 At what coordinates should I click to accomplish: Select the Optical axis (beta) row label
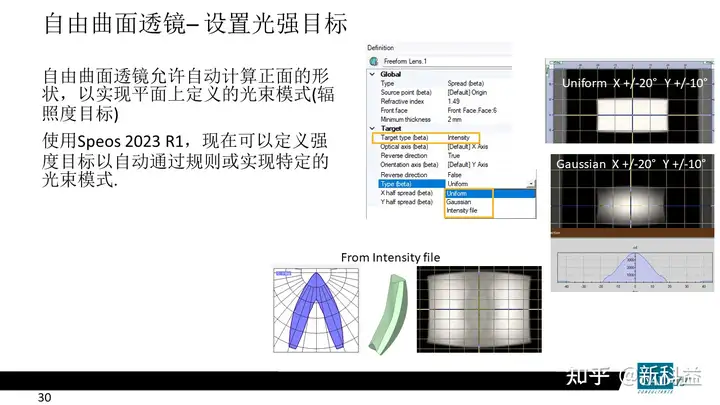[x=404, y=147]
